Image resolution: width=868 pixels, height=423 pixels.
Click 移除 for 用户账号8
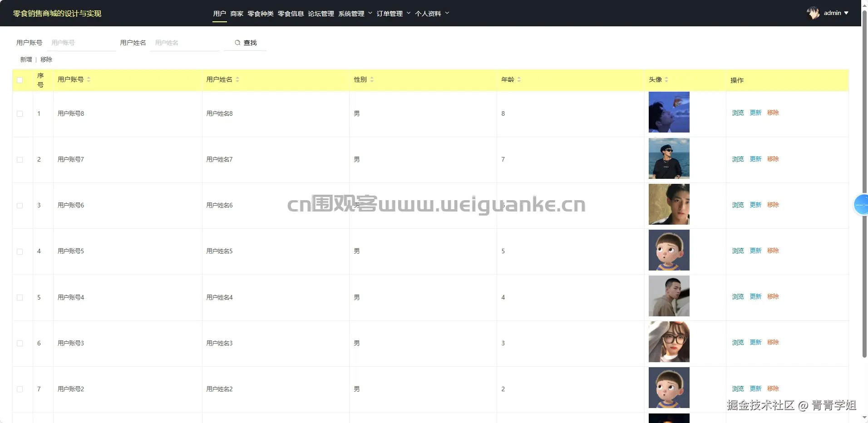(773, 113)
